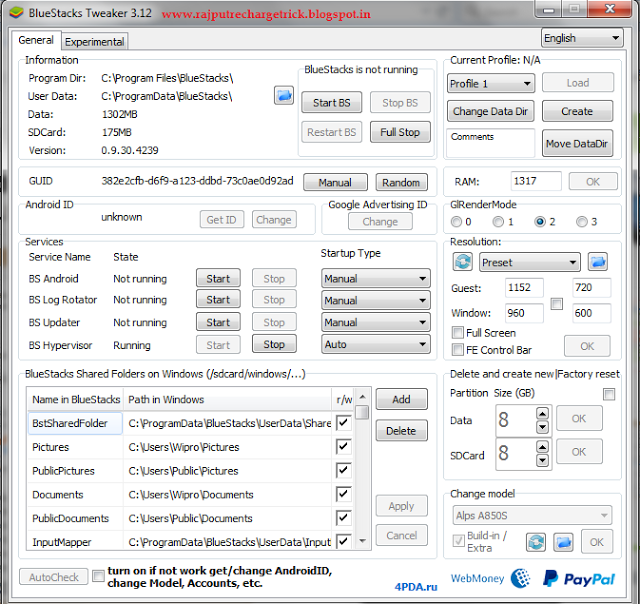Viewport: 640px width, 604px height.
Task: Click Delete shared folder button
Action: click(402, 431)
